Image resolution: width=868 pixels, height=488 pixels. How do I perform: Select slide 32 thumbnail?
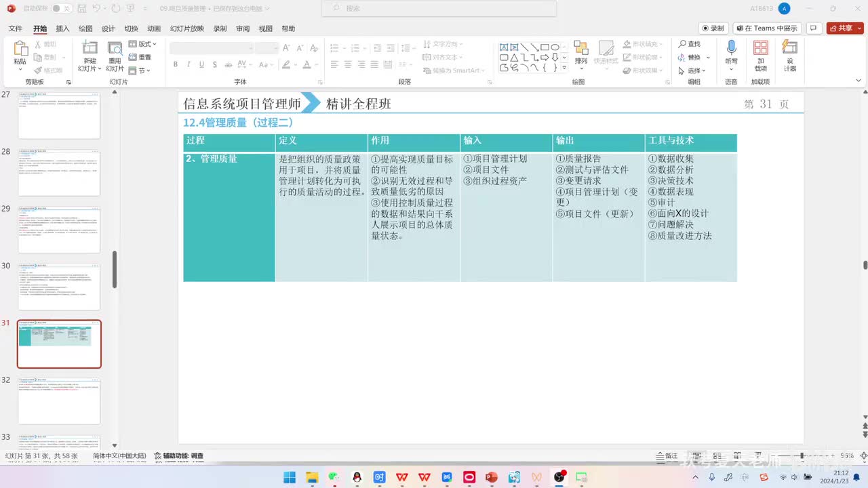[59, 402]
